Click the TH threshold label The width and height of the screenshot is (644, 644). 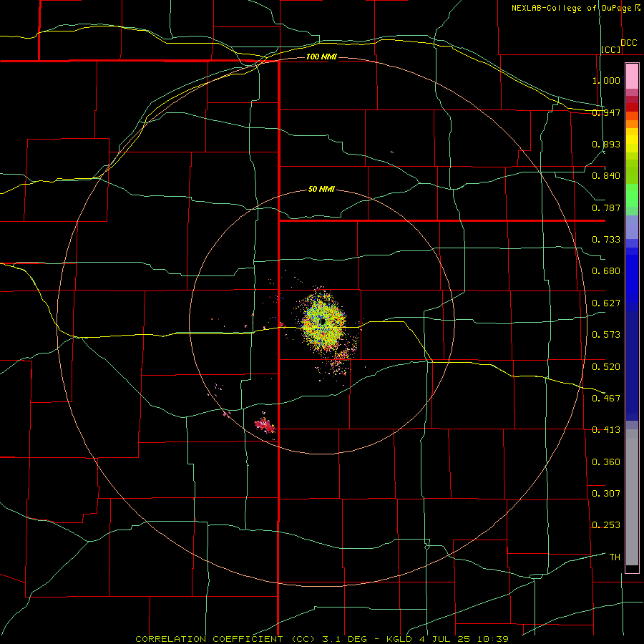pos(615,557)
